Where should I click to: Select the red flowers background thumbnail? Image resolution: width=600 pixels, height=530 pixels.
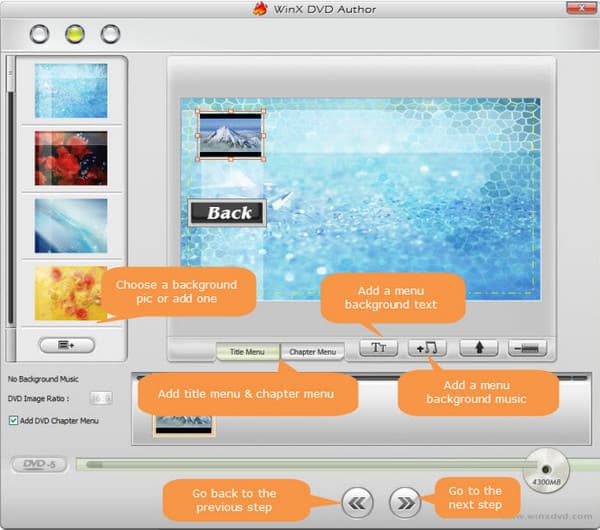point(70,158)
